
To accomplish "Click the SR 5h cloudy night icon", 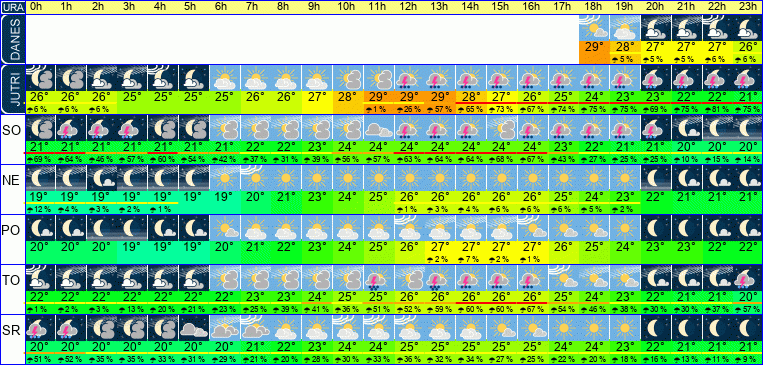I will tap(194, 328).
